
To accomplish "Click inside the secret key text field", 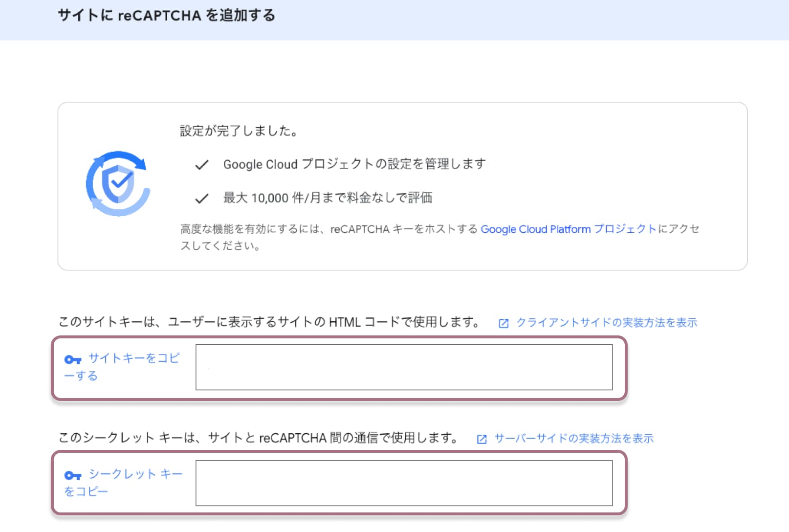I will (x=404, y=483).
